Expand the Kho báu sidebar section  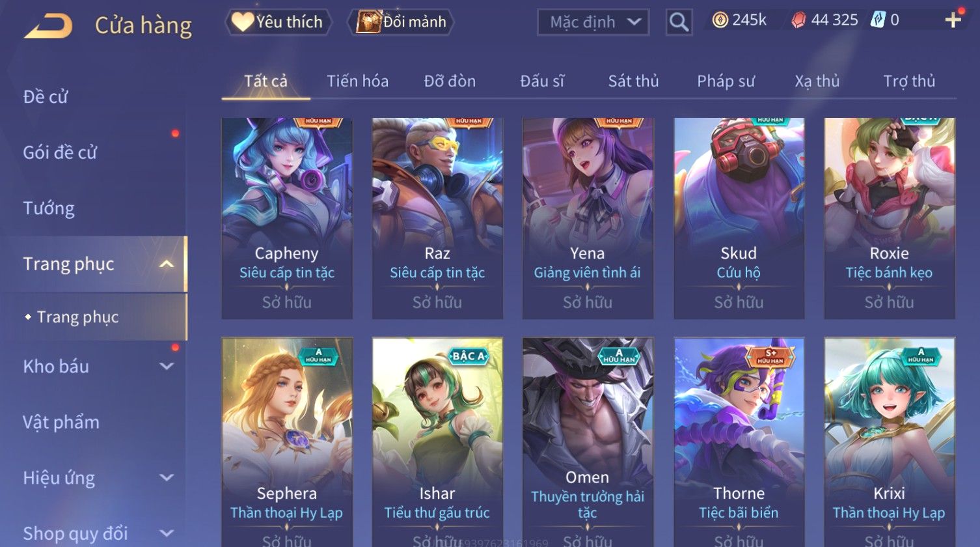coord(167,366)
